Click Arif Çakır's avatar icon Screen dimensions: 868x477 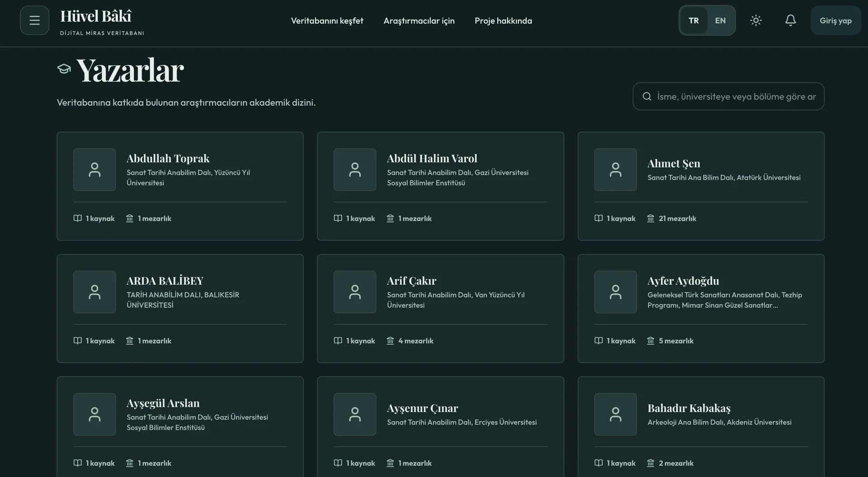[355, 292]
